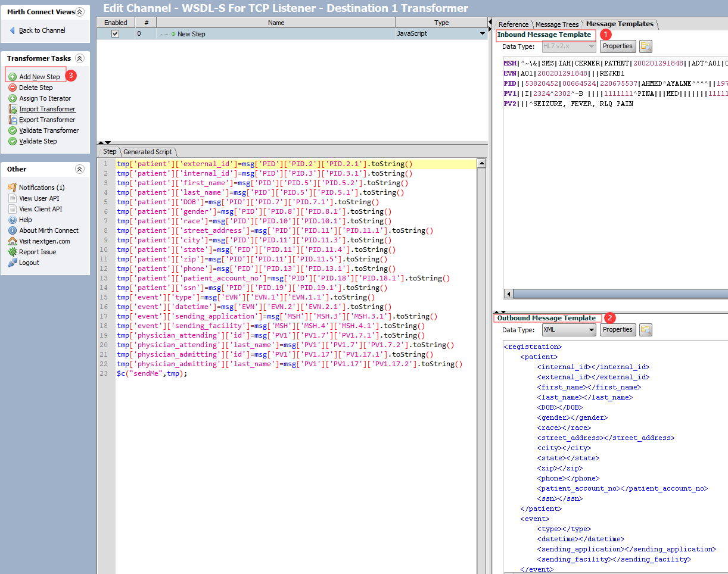This screenshot has height=574, width=728.
Task: Open View Client API link
Action: tap(41, 209)
